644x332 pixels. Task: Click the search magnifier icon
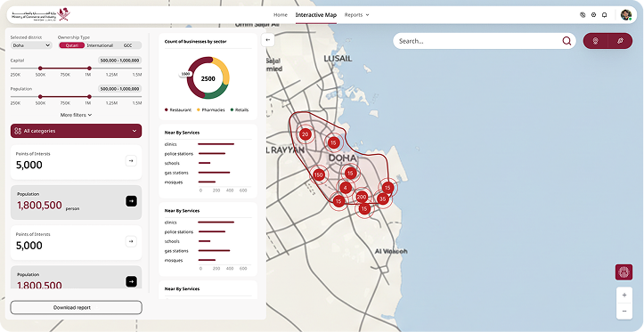pyautogui.click(x=567, y=41)
